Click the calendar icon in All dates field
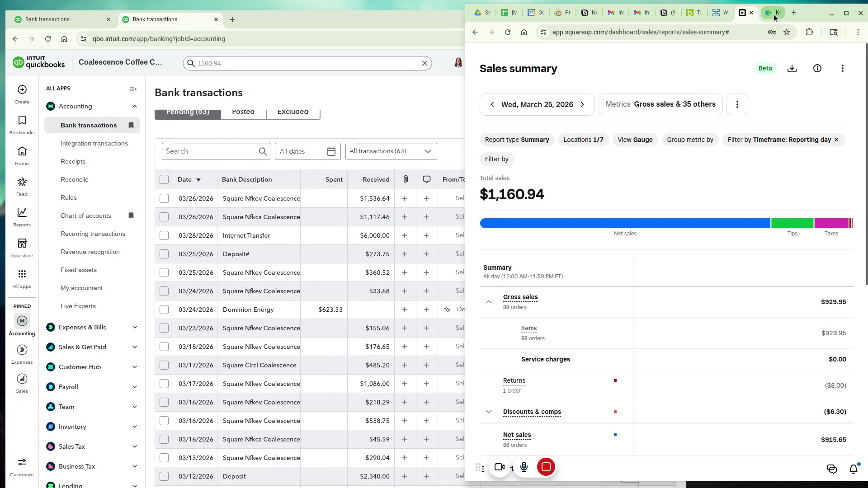Viewport: 868px width, 488px height. click(x=331, y=152)
